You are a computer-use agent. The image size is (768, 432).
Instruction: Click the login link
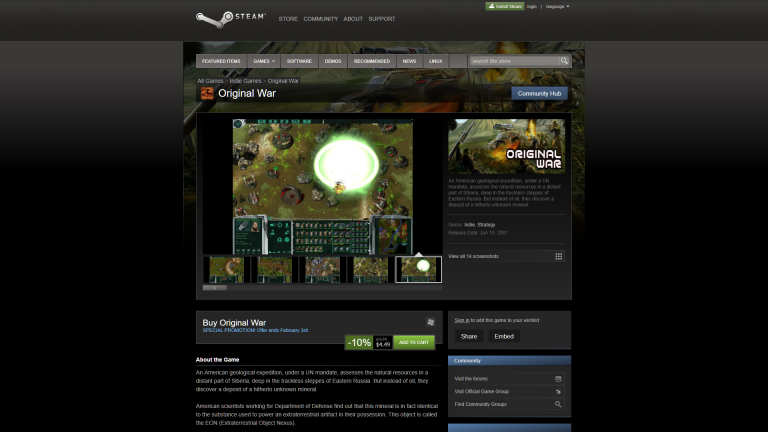coord(532,6)
